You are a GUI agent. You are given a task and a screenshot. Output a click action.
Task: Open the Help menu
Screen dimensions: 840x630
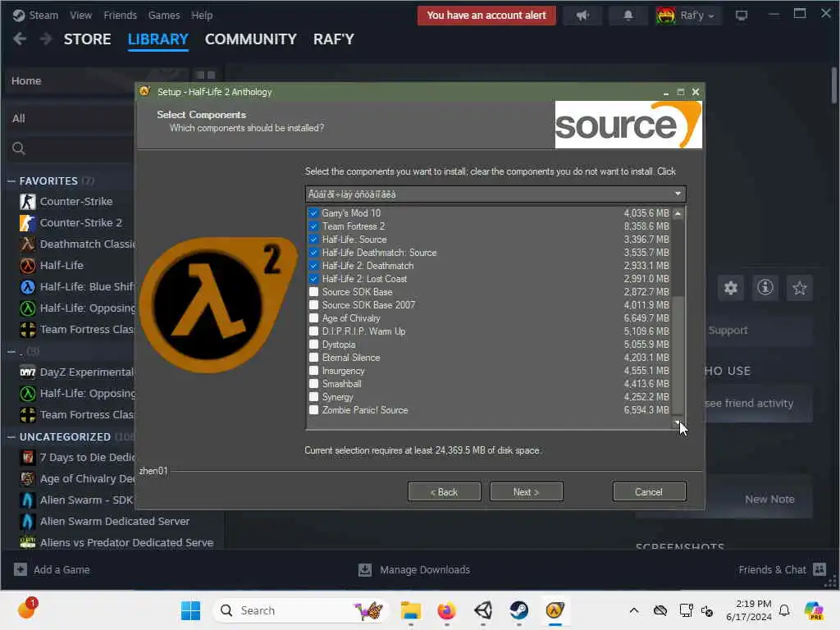202,15
